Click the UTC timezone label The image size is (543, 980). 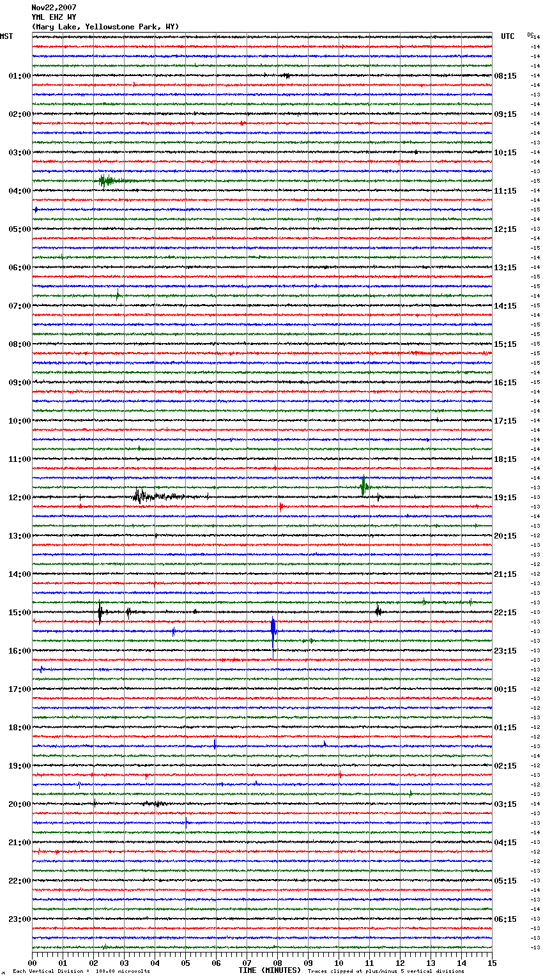(x=507, y=36)
